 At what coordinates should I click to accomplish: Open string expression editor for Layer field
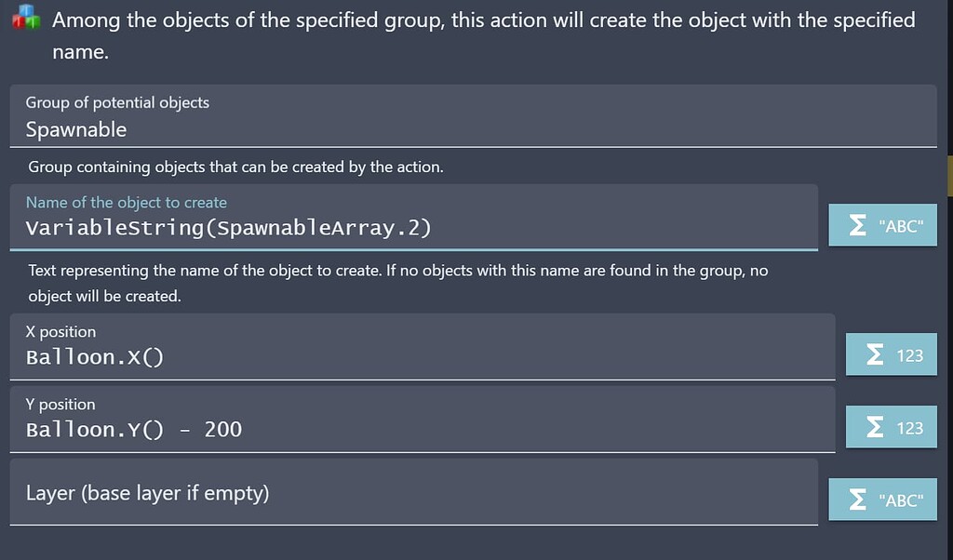point(881,500)
